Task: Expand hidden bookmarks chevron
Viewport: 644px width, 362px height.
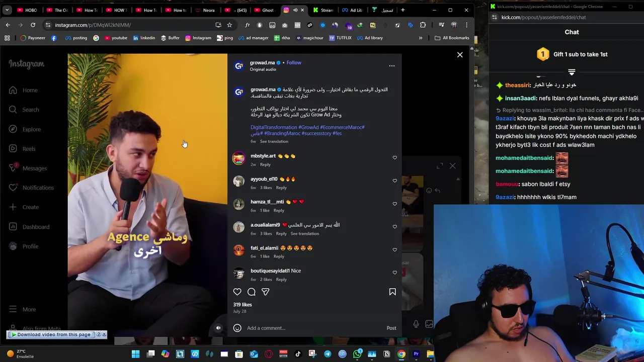Action: [421, 38]
